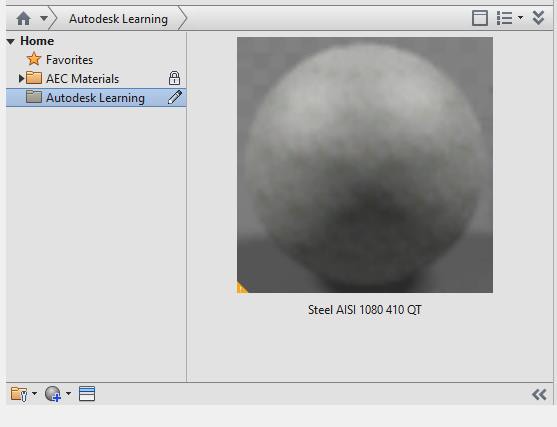This screenshot has height=427, width=557.
Task: Select the Autodesk Learning library in tree
Action: click(x=96, y=97)
